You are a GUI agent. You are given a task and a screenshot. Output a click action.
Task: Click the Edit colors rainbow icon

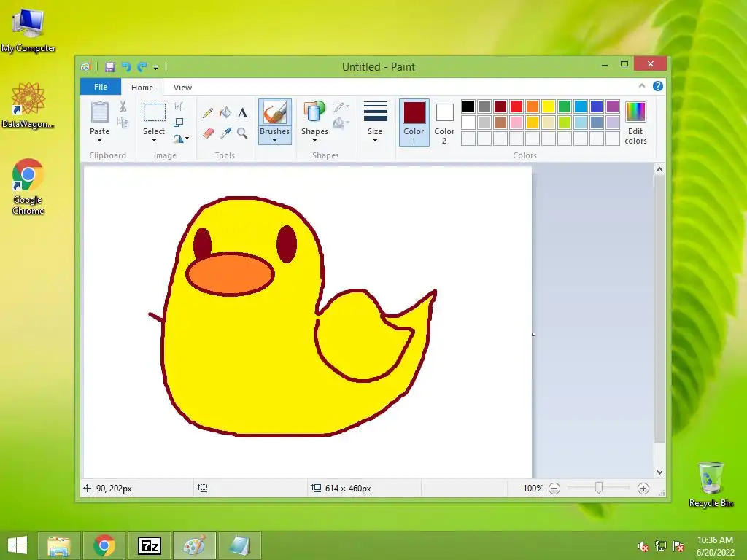pos(635,112)
